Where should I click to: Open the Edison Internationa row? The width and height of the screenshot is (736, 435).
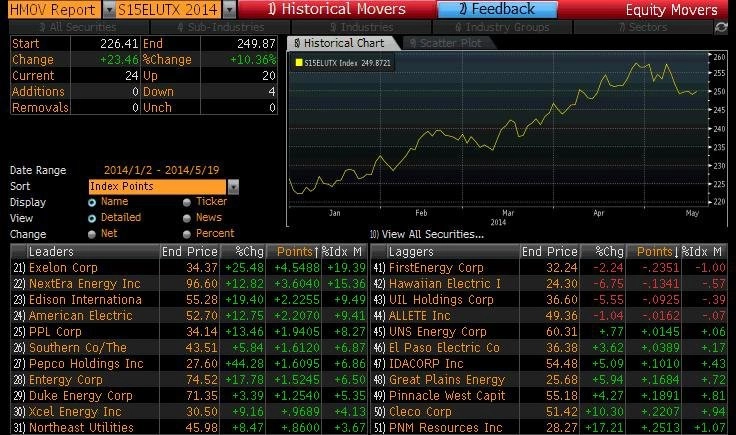pyautogui.click(x=189, y=299)
